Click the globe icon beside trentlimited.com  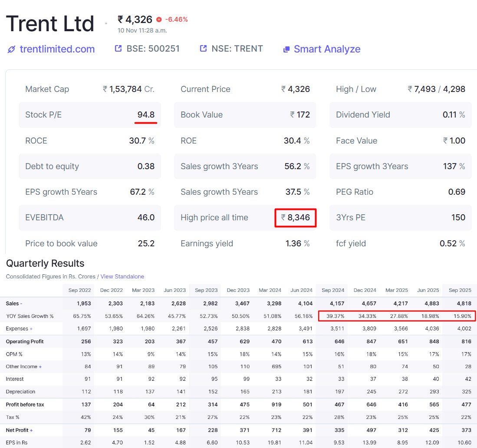coord(11,49)
